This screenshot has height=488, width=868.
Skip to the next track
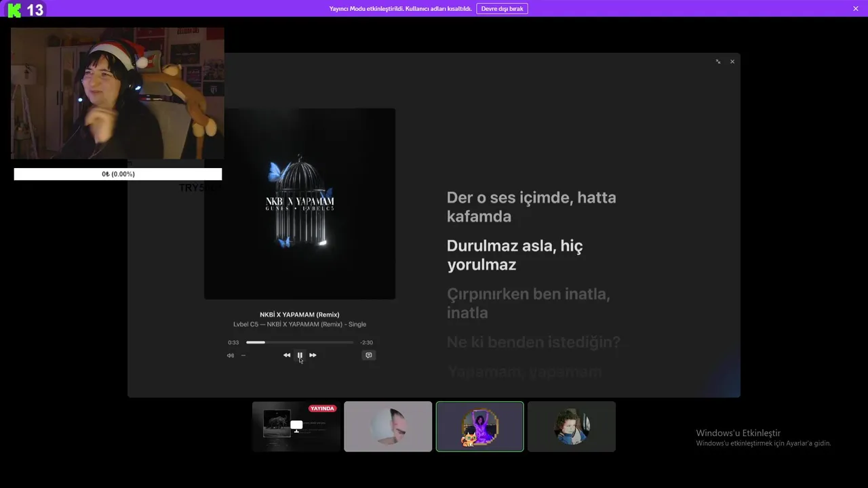point(313,355)
